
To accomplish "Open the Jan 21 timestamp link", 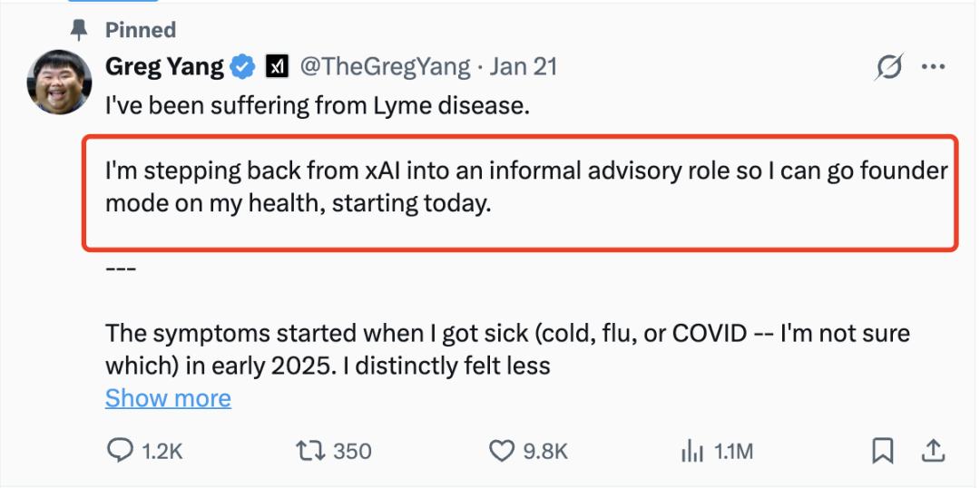I will pyautogui.click(x=524, y=66).
